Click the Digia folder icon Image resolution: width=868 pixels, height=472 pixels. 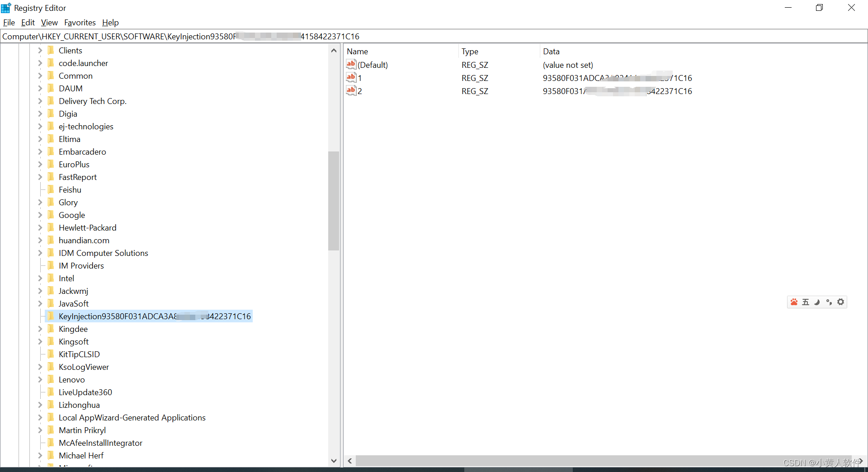[x=51, y=113]
